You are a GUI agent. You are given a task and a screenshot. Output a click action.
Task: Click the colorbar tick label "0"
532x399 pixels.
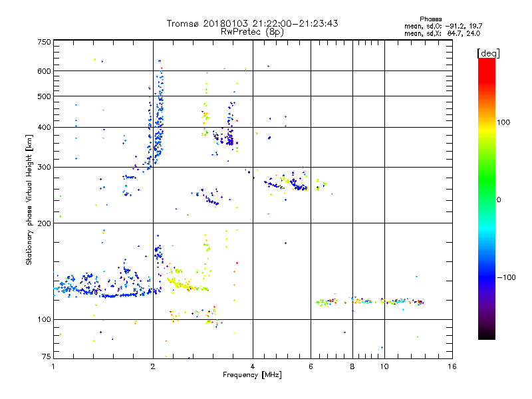[x=498, y=199]
